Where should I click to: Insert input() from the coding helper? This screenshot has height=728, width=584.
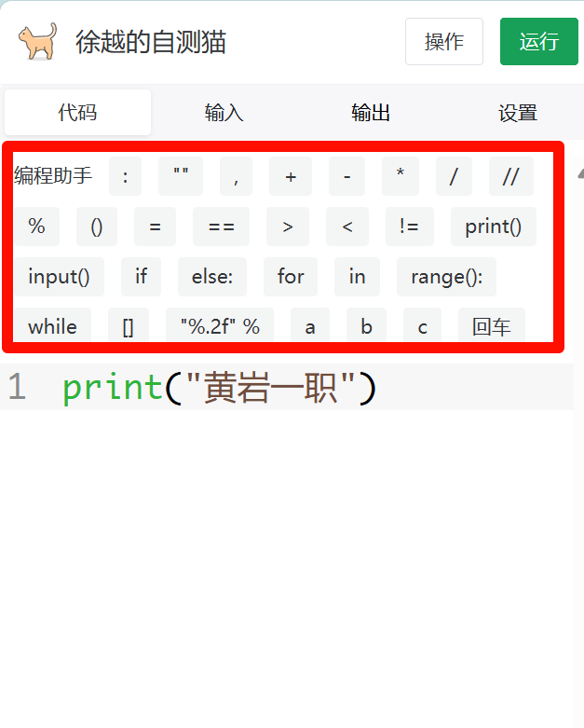59,277
